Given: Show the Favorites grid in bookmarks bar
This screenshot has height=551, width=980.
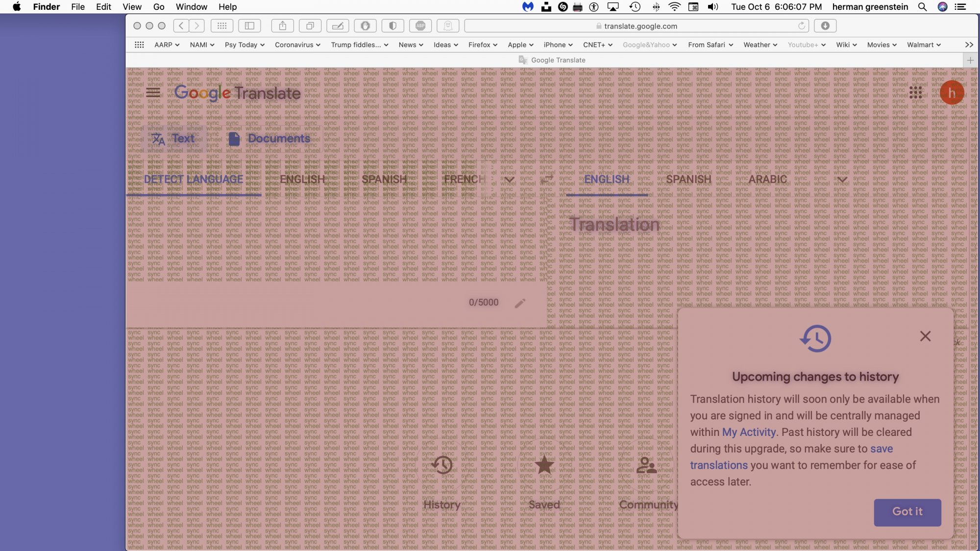Looking at the screenshot, I should [139, 45].
